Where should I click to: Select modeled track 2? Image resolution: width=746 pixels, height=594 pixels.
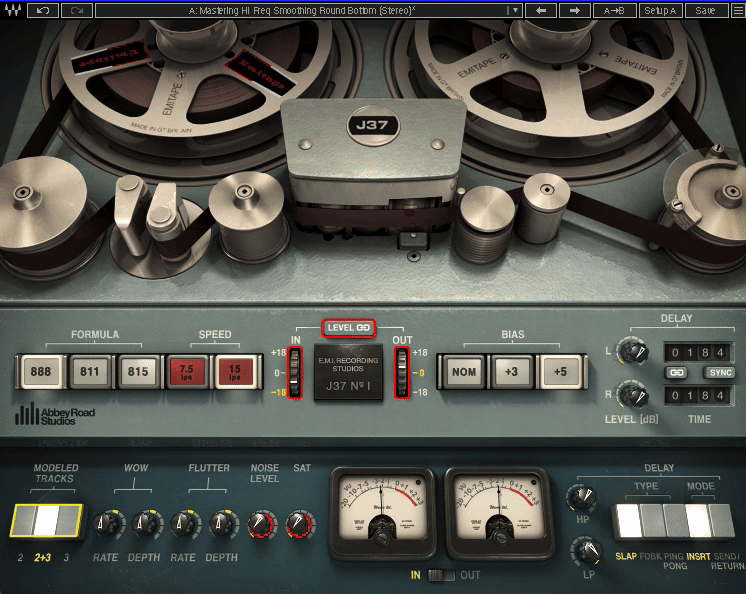click(x=23, y=521)
